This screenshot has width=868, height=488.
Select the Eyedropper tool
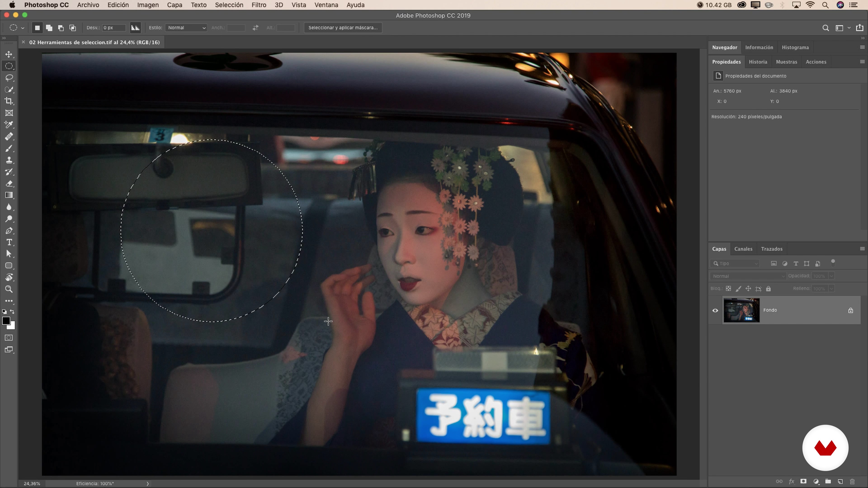pyautogui.click(x=9, y=125)
